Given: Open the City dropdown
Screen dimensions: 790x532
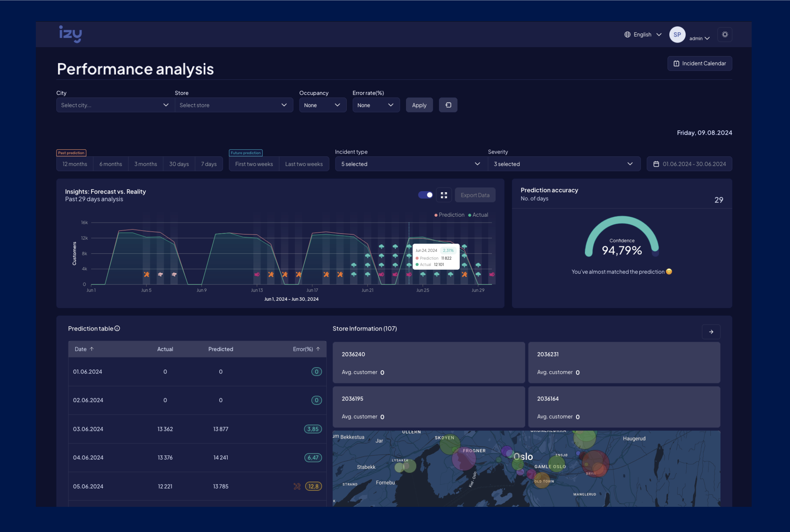Looking at the screenshot, I should (115, 105).
